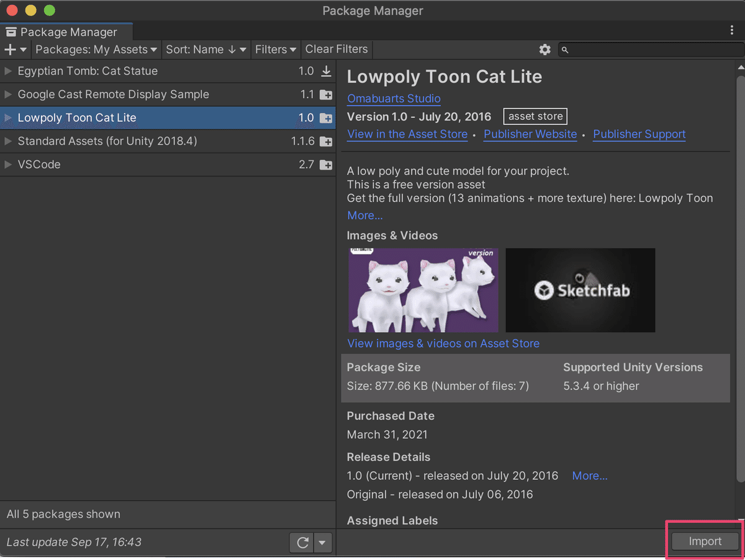Click the Sketchfab preview thumbnail
The height and width of the screenshot is (560, 745).
tap(580, 290)
